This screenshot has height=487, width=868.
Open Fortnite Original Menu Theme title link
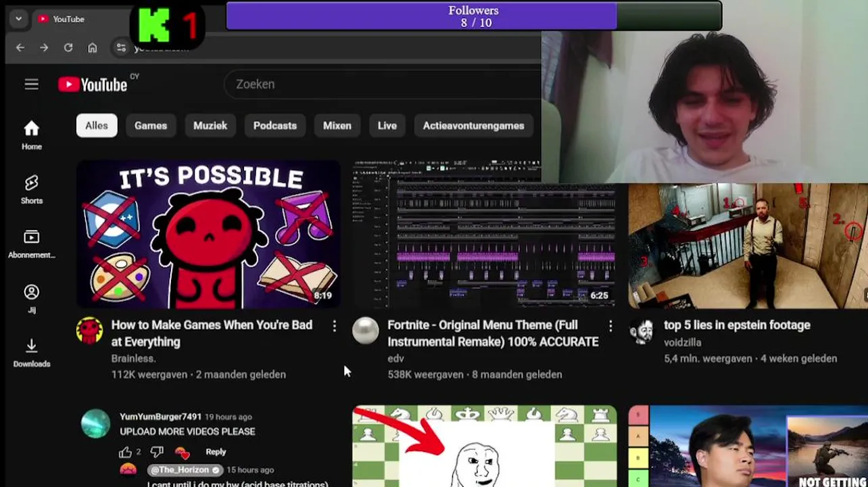(x=493, y=333)
